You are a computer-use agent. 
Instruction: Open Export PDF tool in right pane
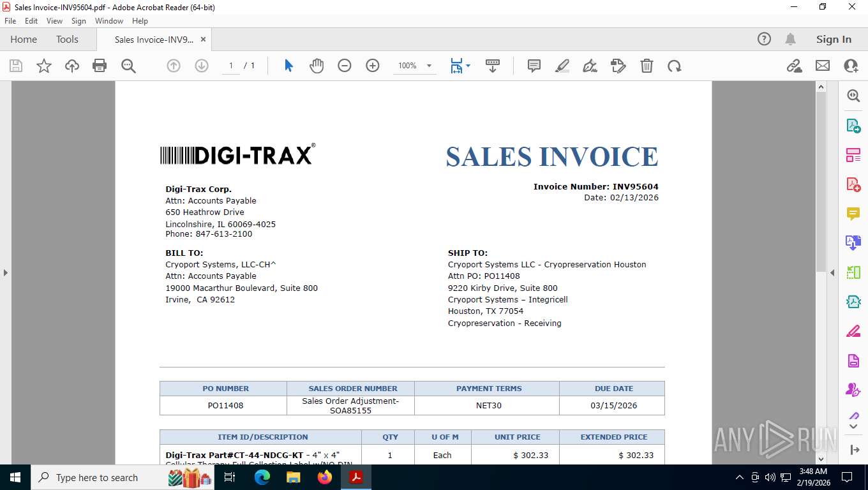click(853, 125)
